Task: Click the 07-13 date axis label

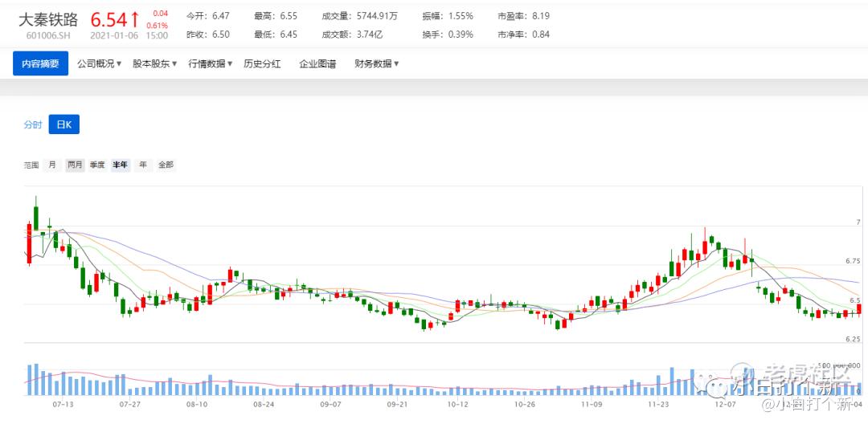Action: pos(63,404)
